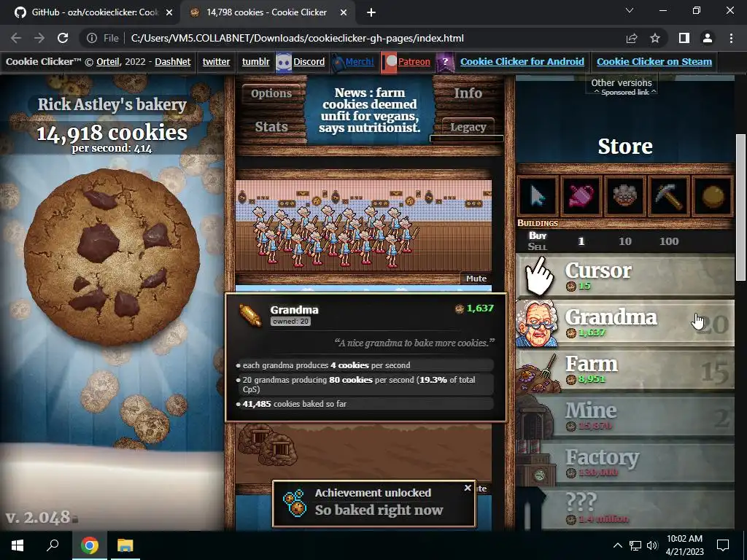
Task: Open Cookie Clicker on Steam link
Action: [654, 61]
